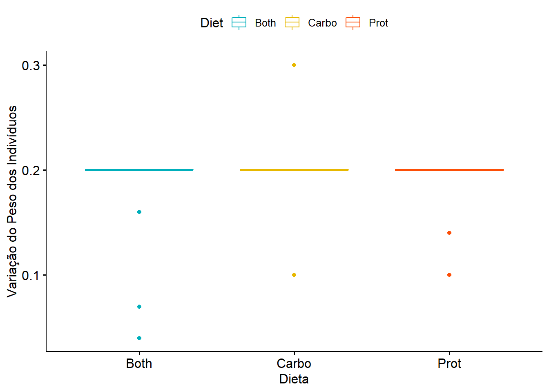Click the Variação do Peso y-axis title
The width and height of the screenshot is (549, 392).
12,201
